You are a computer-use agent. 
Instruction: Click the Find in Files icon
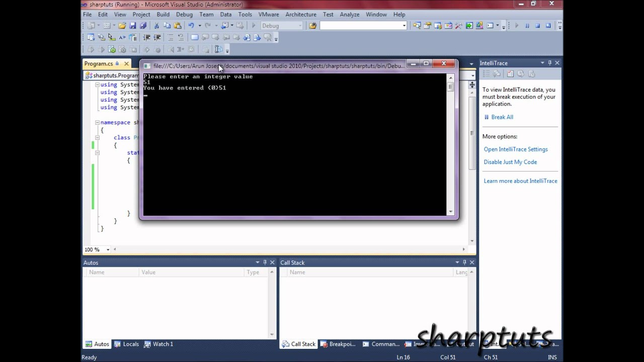[x=313, y=26]
